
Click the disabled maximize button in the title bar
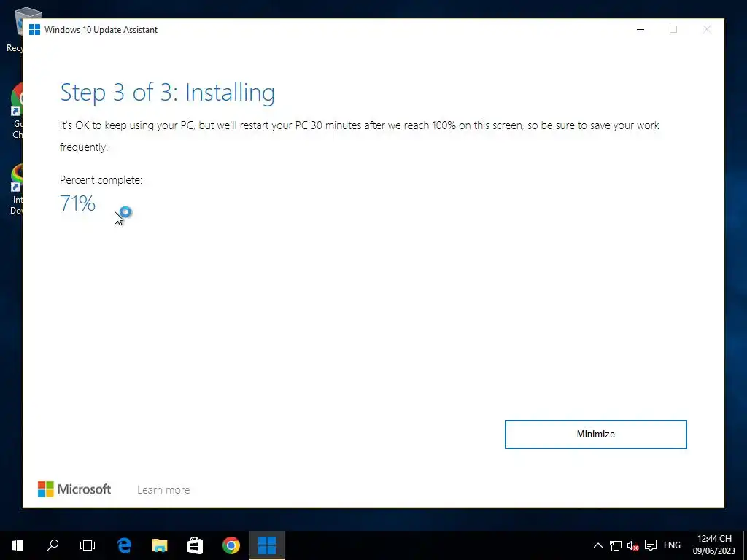(x=673, y=29)
